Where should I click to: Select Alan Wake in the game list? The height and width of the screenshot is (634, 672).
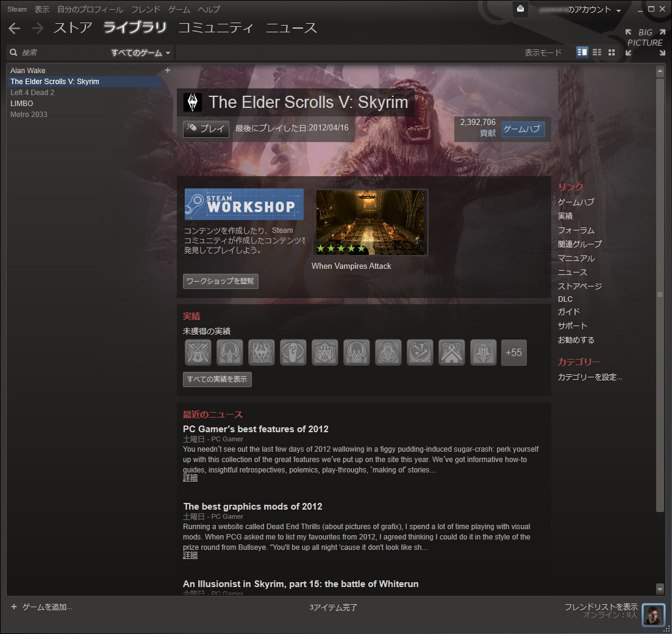point(84,70)
